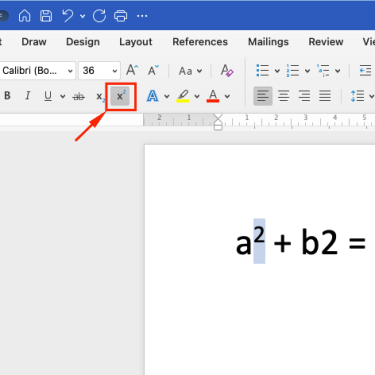Apply red font color
Screen dimensions: 375x375
click(213, 96)
